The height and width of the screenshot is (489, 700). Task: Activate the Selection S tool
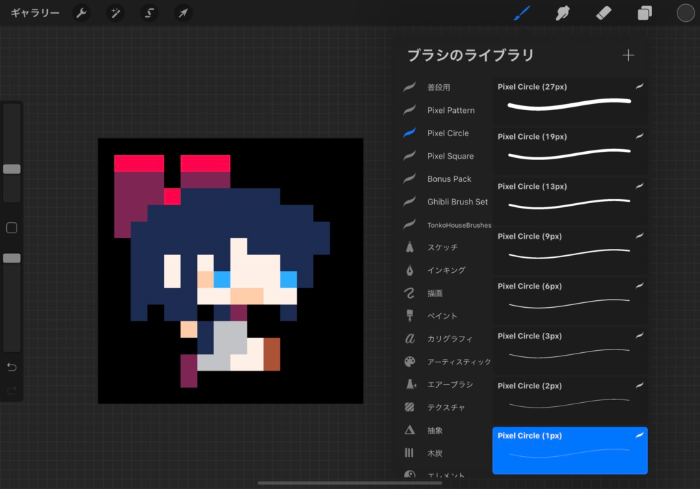click(149, 14)
